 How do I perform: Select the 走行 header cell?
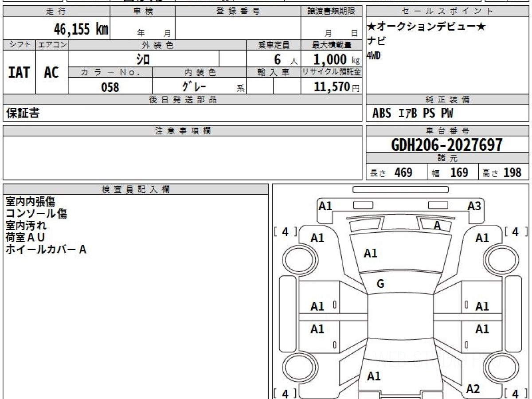pos(56,12)
